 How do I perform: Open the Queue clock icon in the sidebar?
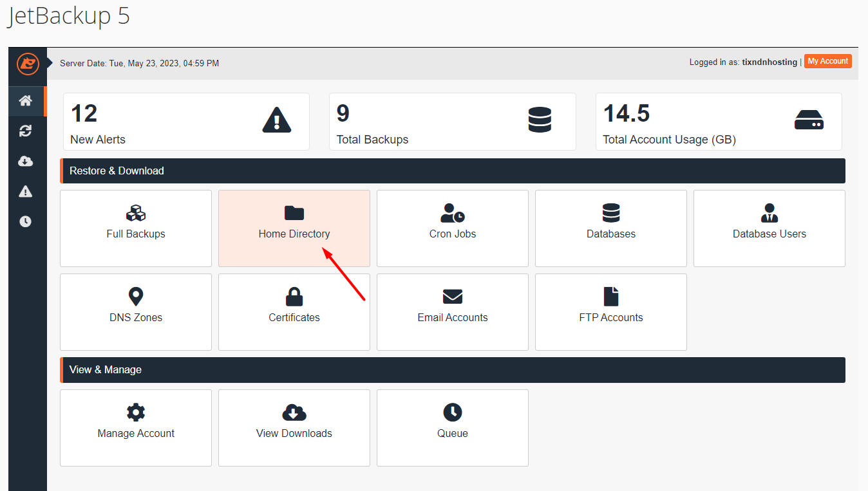click(26, 221)
